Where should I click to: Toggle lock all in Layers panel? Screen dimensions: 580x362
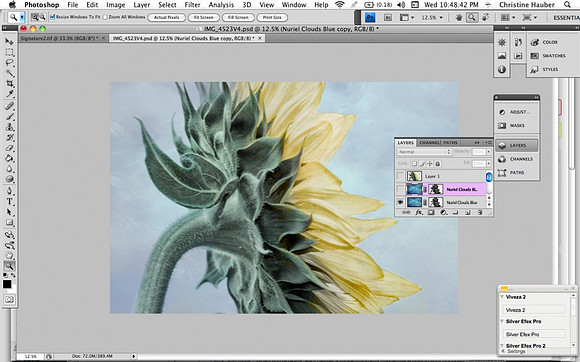(x=438, y=163)
